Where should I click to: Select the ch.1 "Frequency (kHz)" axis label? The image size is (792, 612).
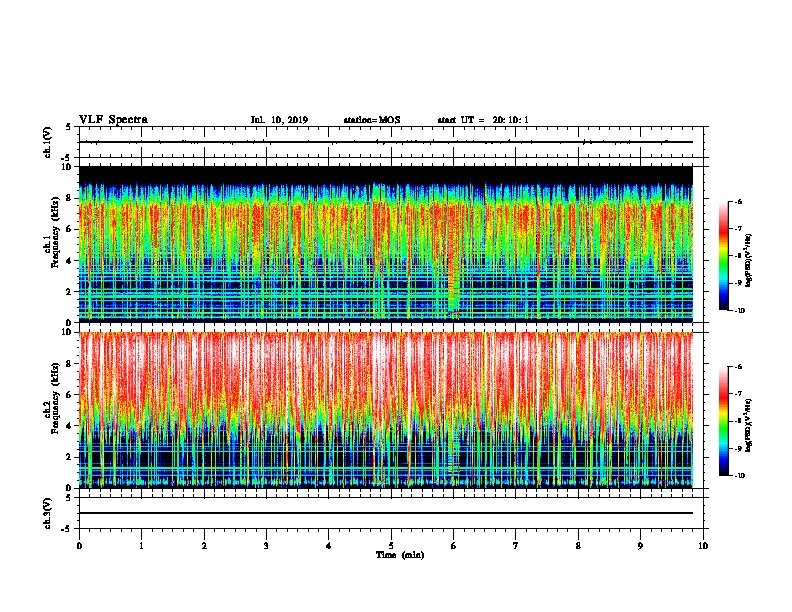click(55, 231)
